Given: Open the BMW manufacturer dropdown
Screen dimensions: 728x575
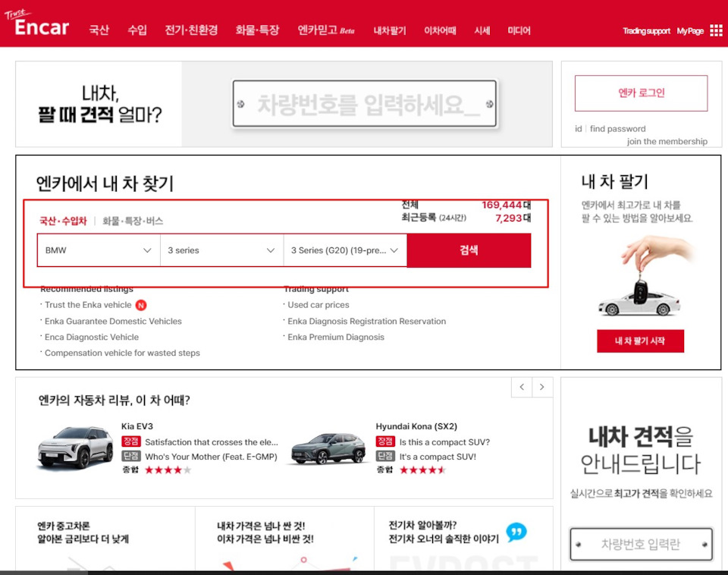Looking at the screenshot, I should click(x=99, y=250).
